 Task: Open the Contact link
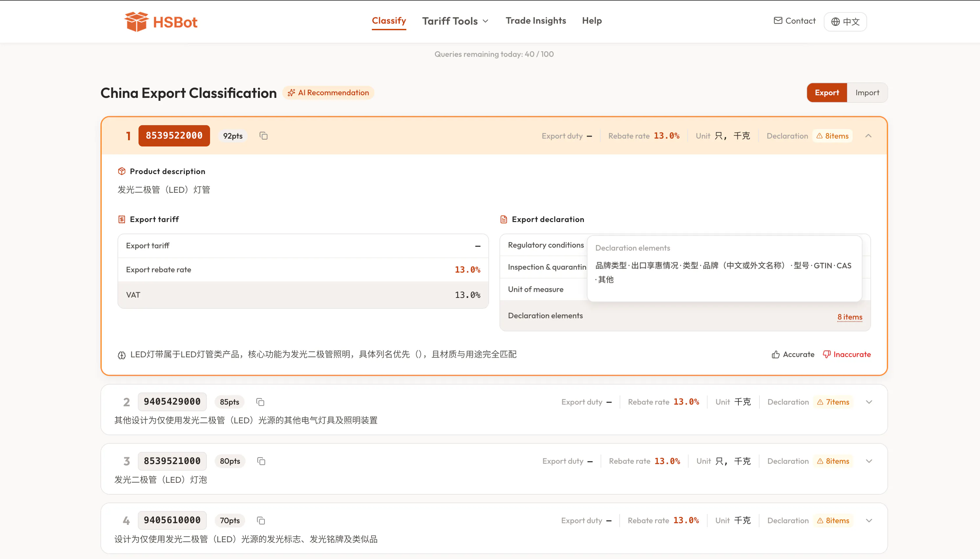(x=794, y=21)
